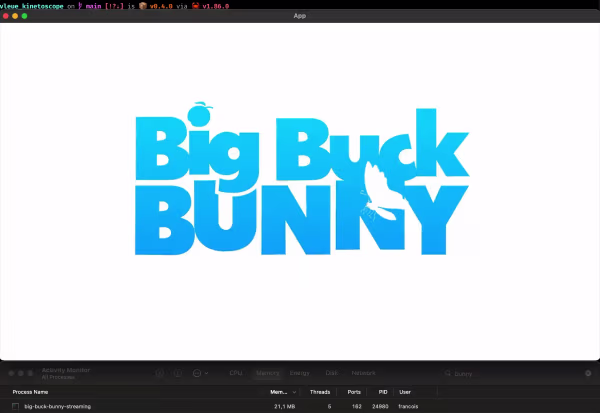Open process info in Activity Monitor
The image size is (600, 413).
[178, 373]
